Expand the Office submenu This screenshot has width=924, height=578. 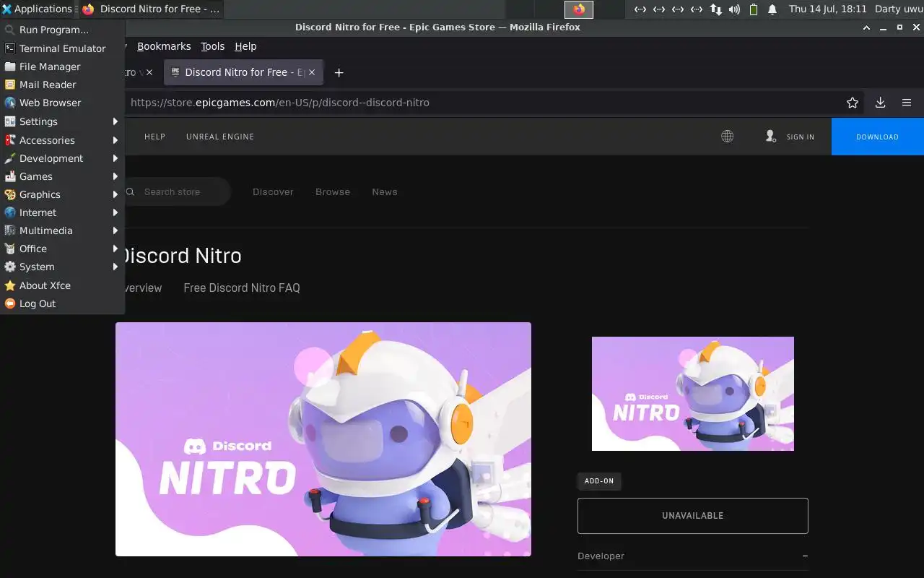(x=62, y=249)
